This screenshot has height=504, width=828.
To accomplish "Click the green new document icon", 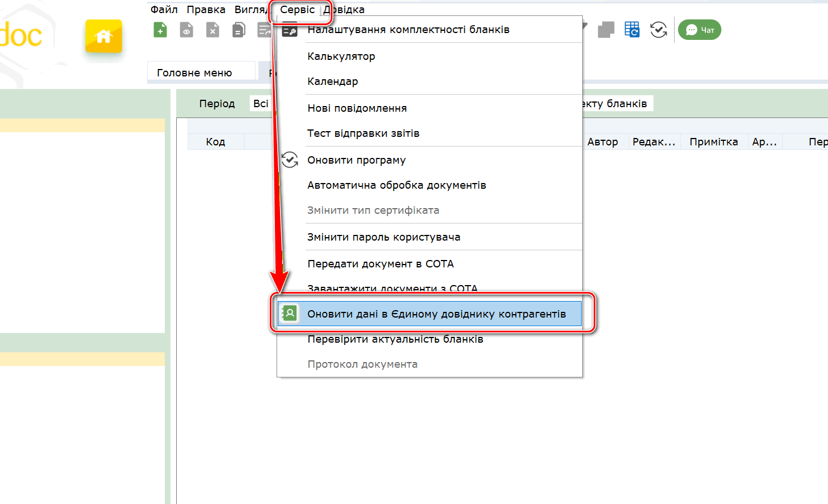I will pyautogui.click(x=160, y=30).
